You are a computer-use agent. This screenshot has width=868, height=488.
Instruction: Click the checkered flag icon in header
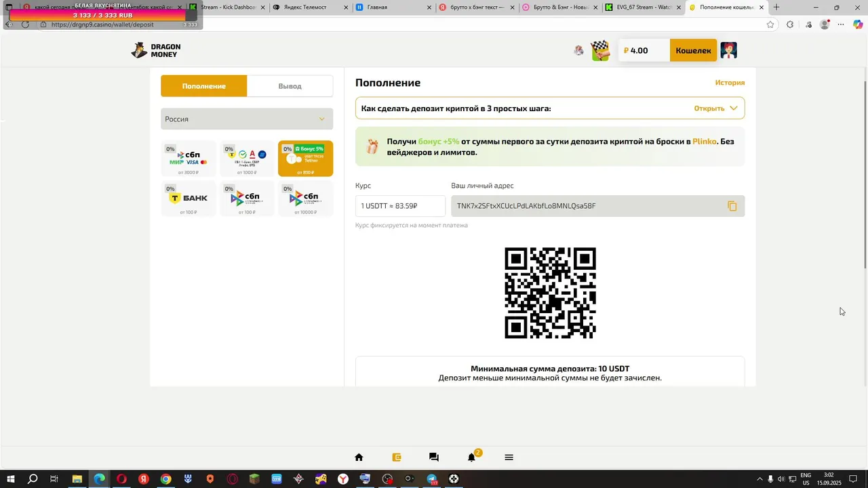click(600, 51)
